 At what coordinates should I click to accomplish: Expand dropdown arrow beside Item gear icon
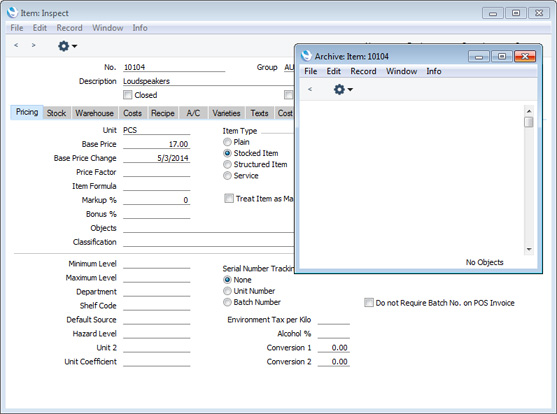(x=75, y=46)
